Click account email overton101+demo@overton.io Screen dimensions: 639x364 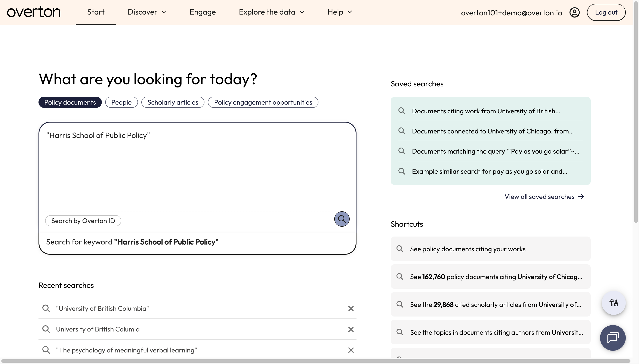pos(511,12)
